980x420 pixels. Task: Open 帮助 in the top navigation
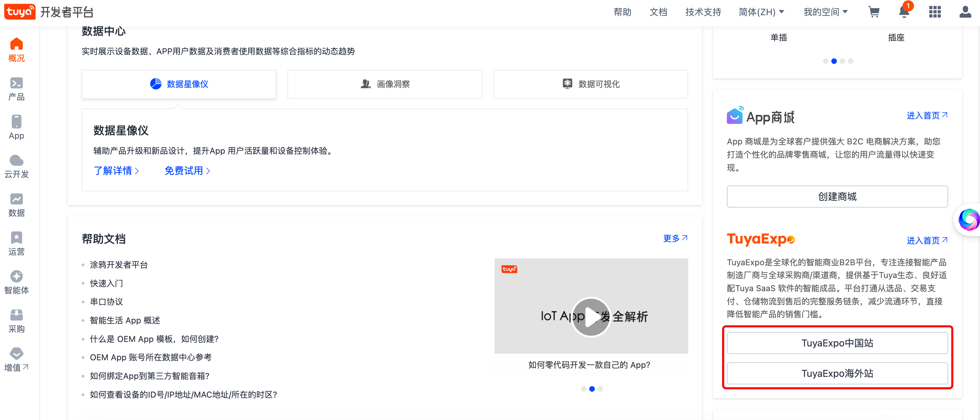pos(622,12)
